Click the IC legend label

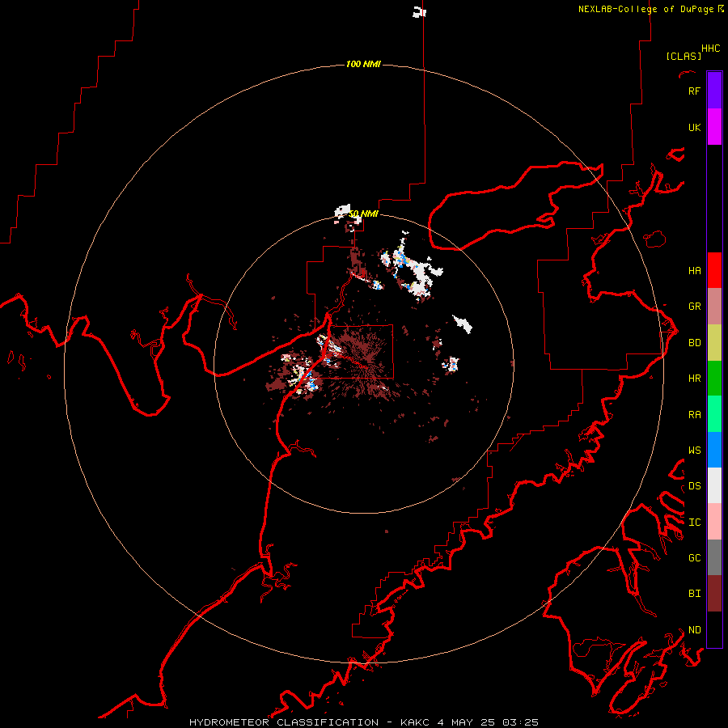[694, 523]
